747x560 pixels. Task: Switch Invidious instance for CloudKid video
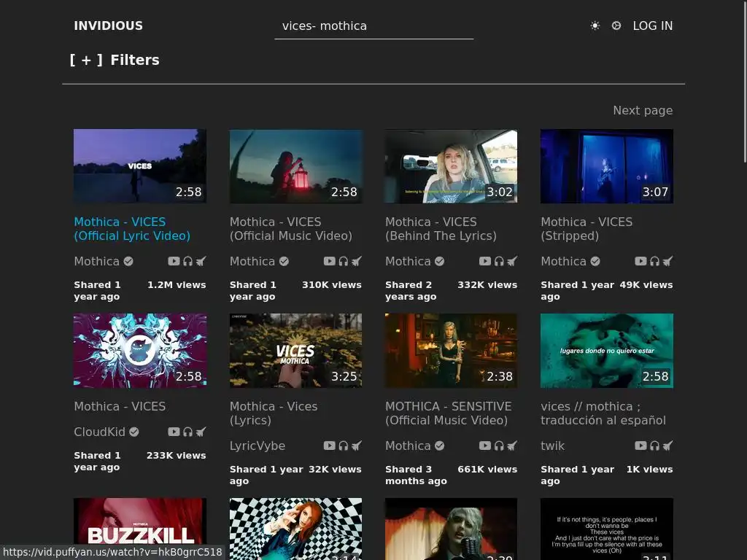201,432
